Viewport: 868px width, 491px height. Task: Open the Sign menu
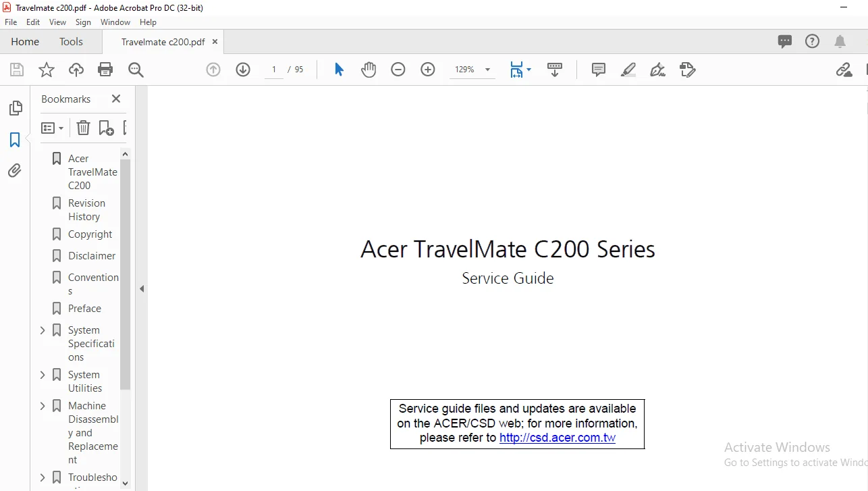(83, 22)
